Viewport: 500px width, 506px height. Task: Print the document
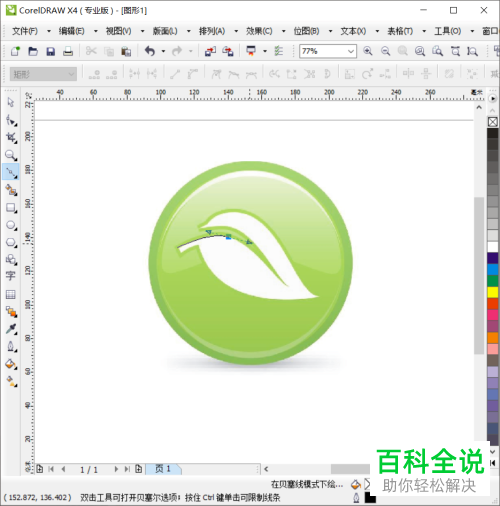(68, 51)
